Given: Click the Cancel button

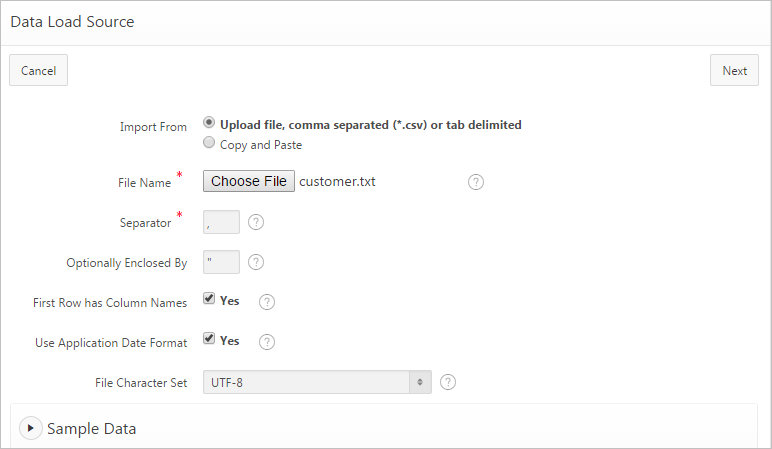Looking at the screenshot, I should [x=39, y=70].
